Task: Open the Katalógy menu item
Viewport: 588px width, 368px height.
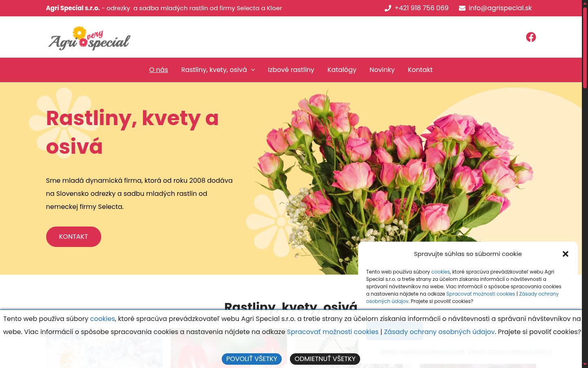Action: point(342,70)
